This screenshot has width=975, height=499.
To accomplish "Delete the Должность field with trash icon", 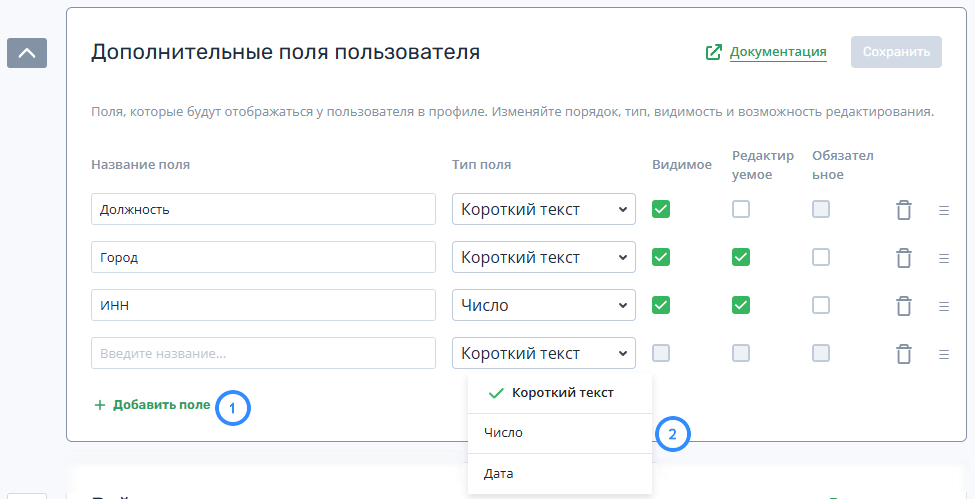I will [x=903, y=210].
